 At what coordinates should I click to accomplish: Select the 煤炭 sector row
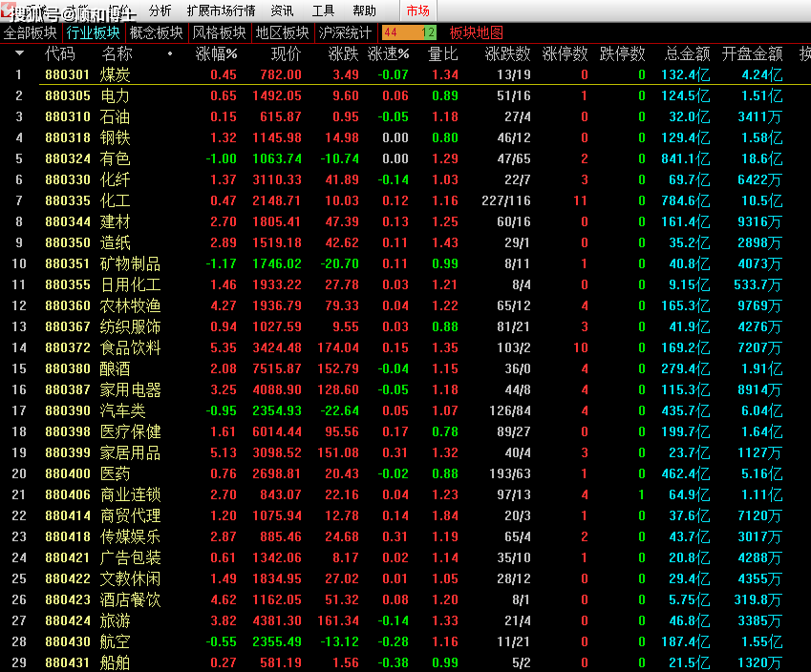[x=116, y=74]
